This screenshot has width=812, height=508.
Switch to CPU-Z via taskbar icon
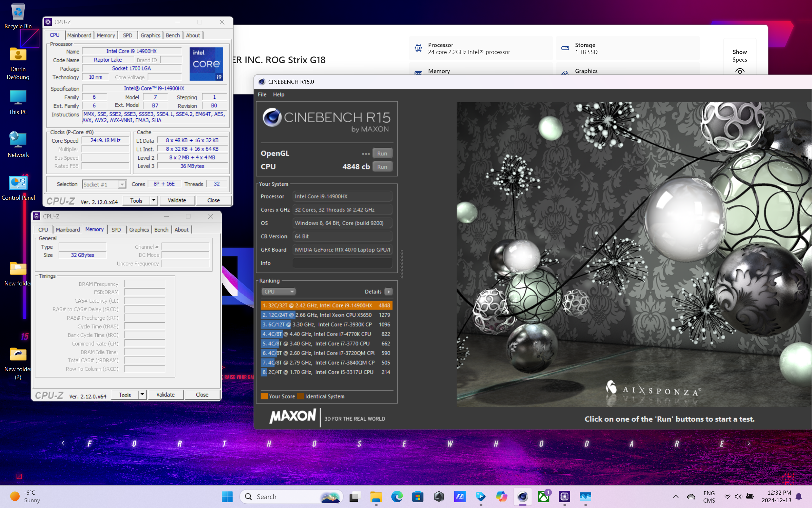tap(564, 497)
